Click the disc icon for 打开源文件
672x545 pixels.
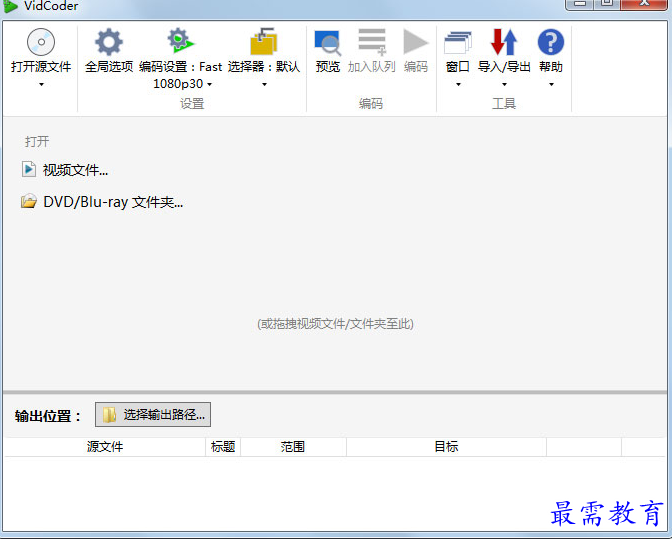click(41, 42)
